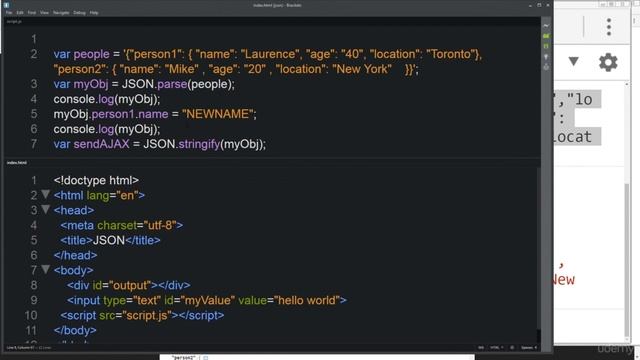640x360 pixels.
Task: Open the View menu
Action: (44, 13)
